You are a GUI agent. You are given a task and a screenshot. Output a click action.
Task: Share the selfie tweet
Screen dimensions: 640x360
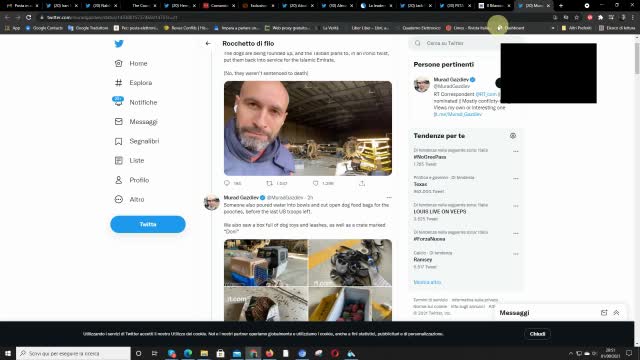click(x=362, y=183)
